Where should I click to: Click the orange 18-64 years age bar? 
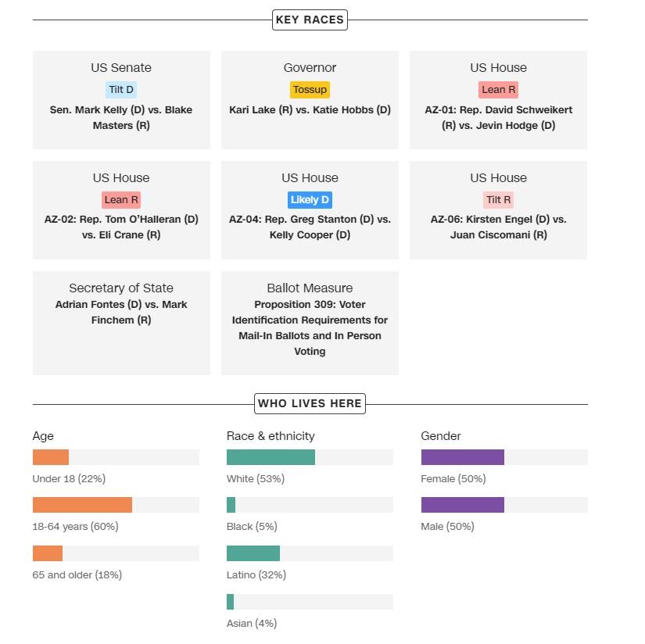(x=82, y=505)
